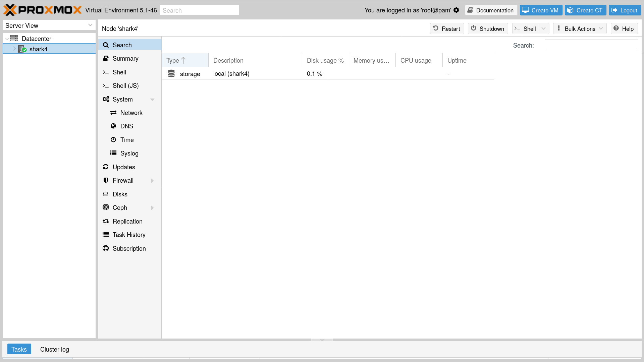This screenshot has width=644, height=362.
Task: Click the storage database icon in table
Action: pos(171,73)
